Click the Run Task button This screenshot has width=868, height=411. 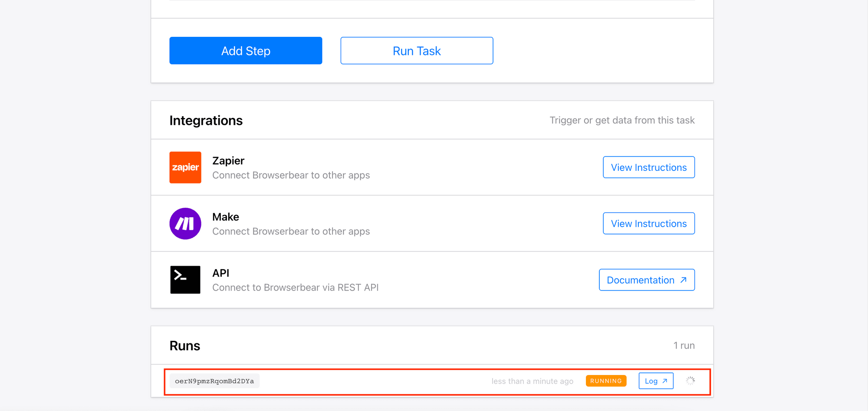tap(416, 51)
